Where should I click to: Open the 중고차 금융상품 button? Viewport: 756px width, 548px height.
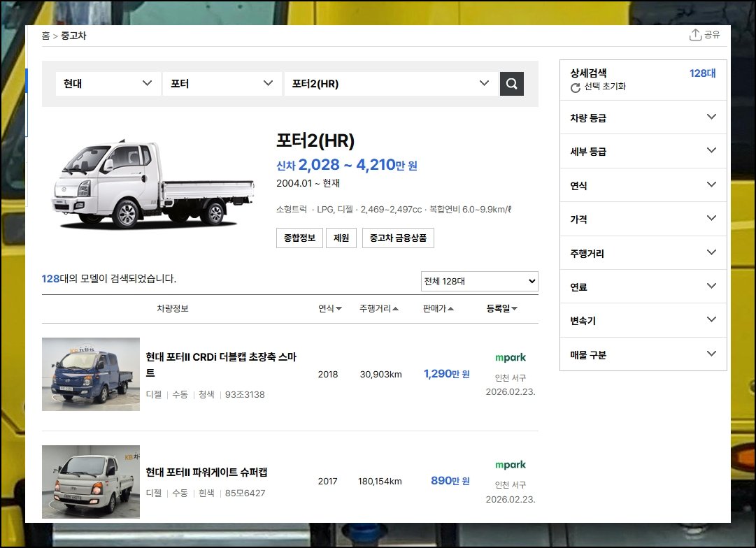[398, 238]
